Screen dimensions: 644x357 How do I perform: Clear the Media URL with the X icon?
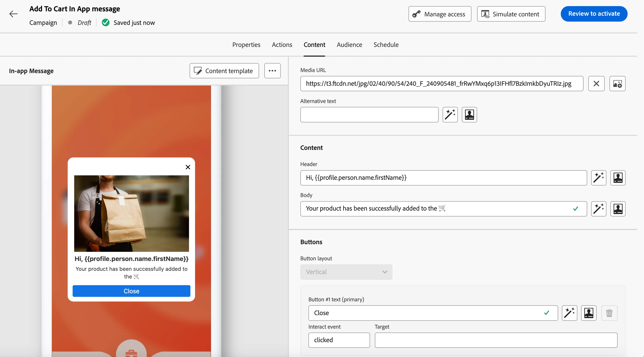596,84
